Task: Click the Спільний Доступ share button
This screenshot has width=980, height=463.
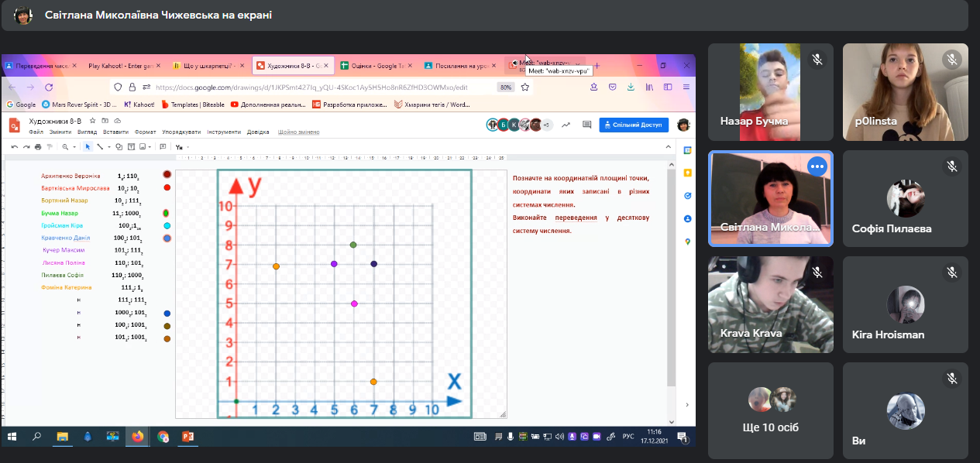Action: 634,125
